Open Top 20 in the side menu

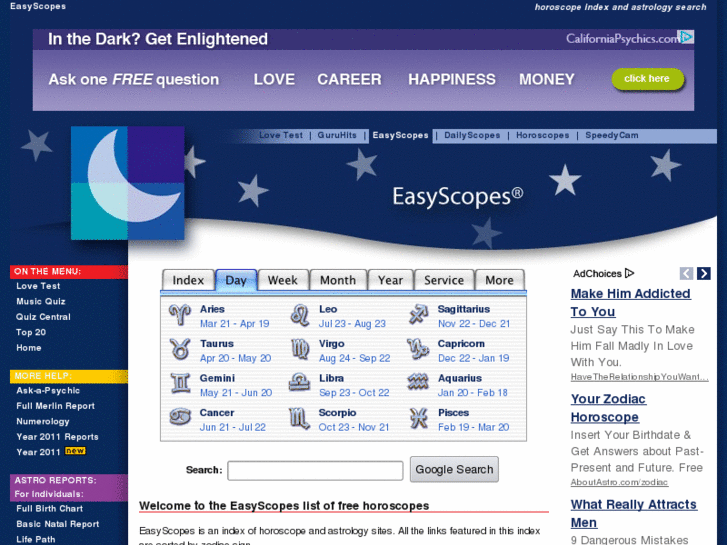tap(31, 332)
